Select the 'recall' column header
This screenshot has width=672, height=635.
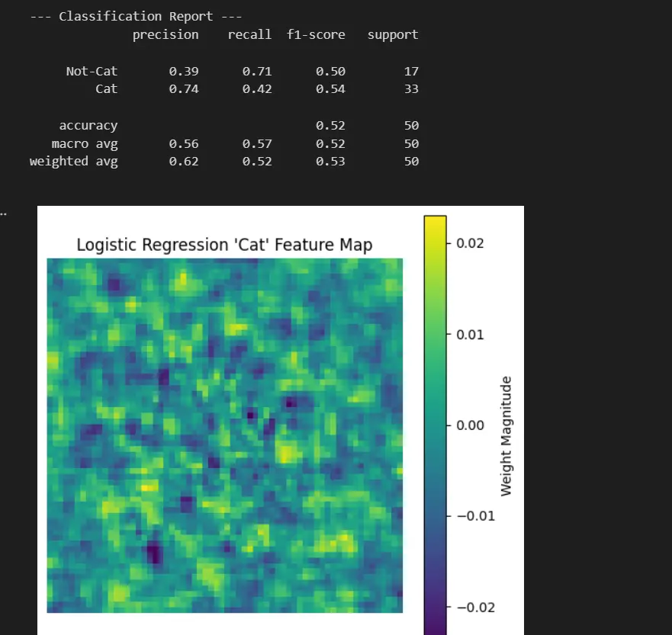point(250,34)
